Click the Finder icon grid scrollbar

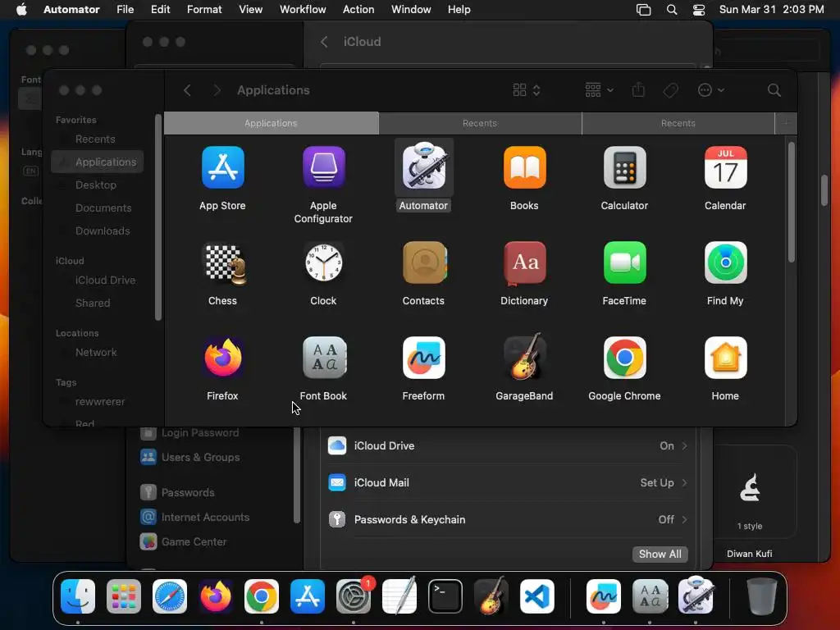792,203
